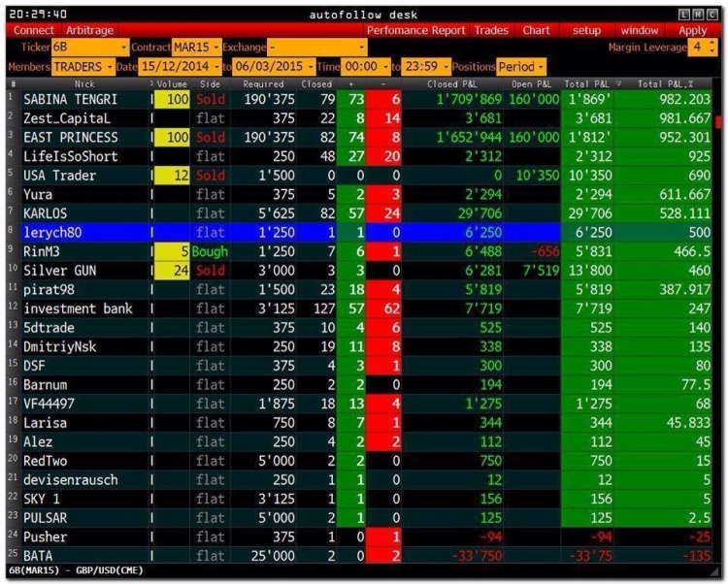
Task: Select the devisenrausch trader row
Action: coord(359,479)
